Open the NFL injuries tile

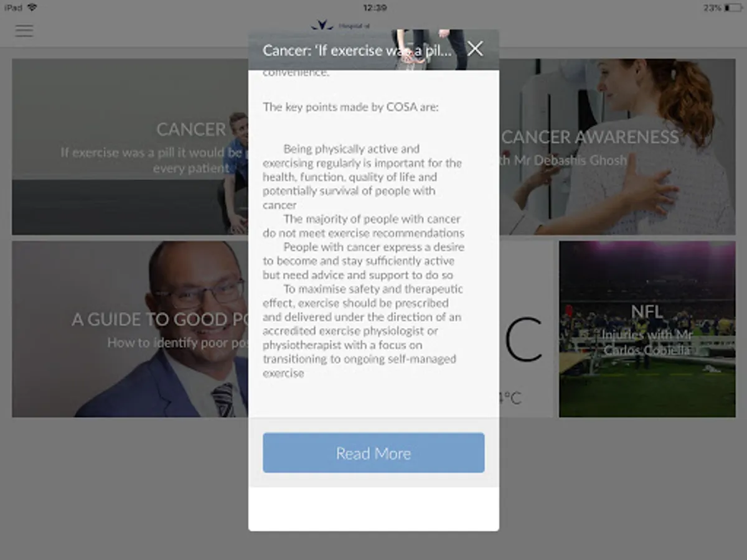point(647,329)
